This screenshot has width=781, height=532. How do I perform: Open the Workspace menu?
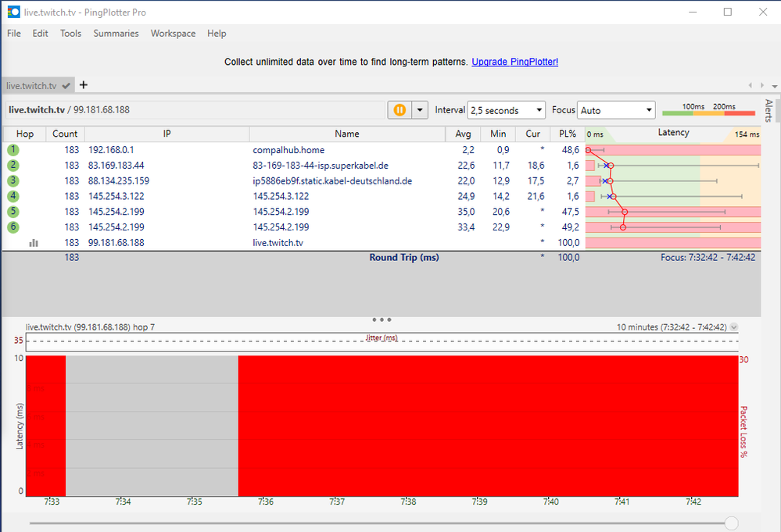click(174, 34)
